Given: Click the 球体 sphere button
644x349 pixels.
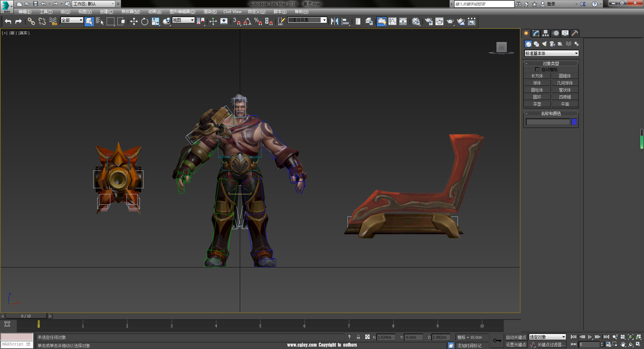Looking at the screenshot, I should [537, 83].
